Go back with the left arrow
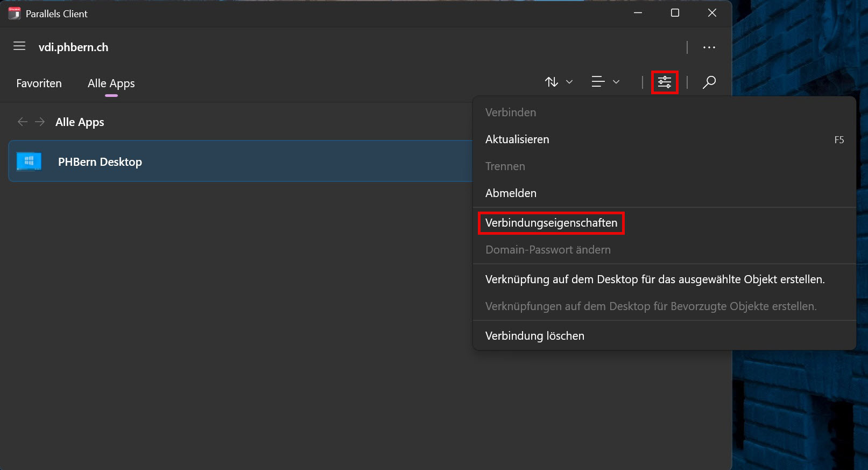The height and width of the screenshot is (470, 868). (x=22, y=122)
